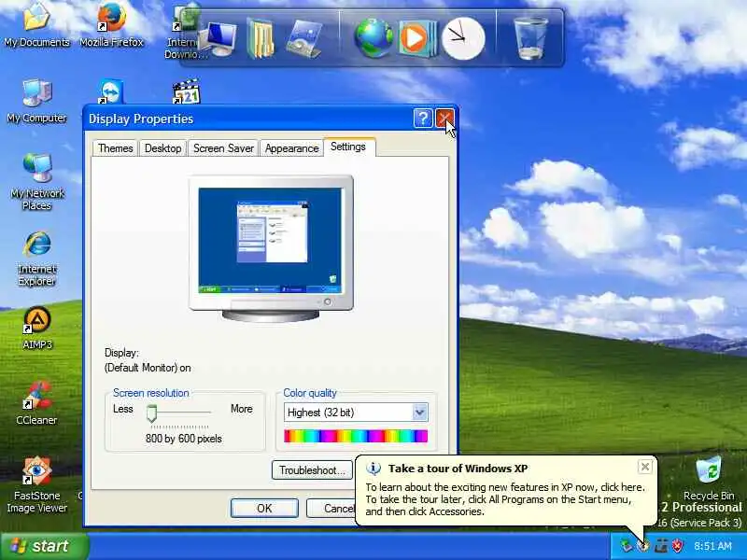Screen dimensions: 747x560
Task: Click the globe icon in dock
Action: [374, 38]
